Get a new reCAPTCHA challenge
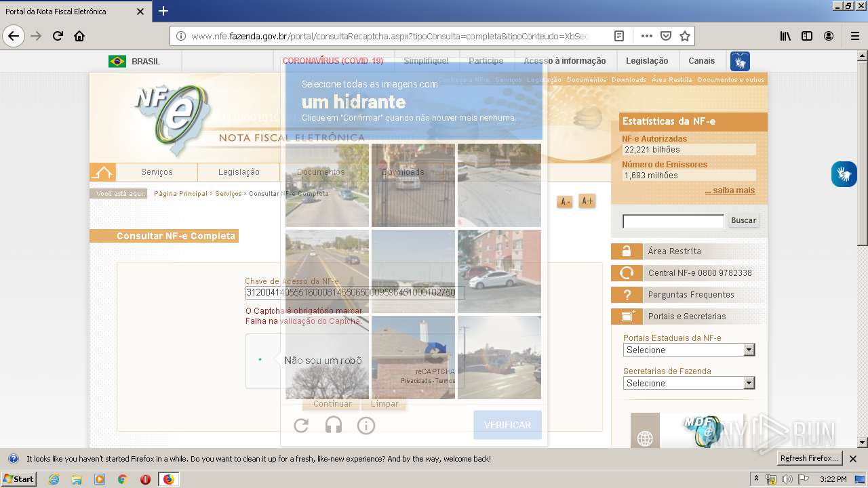 pyautogui.click(x=301, y=425)
